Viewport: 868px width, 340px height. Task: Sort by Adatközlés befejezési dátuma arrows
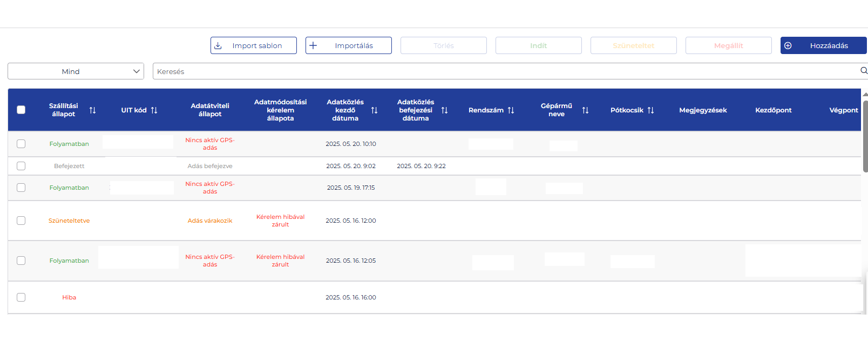444,110
